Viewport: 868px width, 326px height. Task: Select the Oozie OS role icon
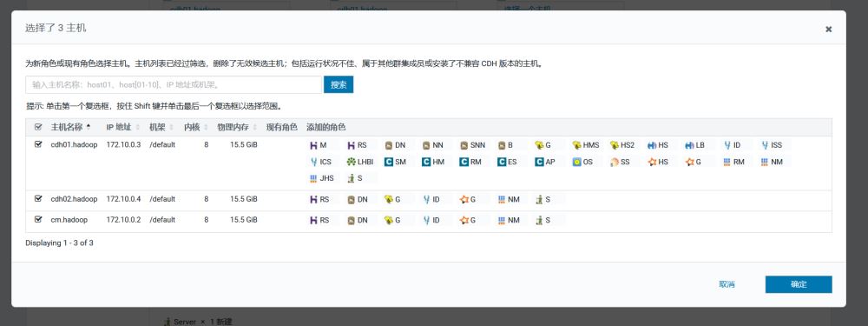point(577,162)
